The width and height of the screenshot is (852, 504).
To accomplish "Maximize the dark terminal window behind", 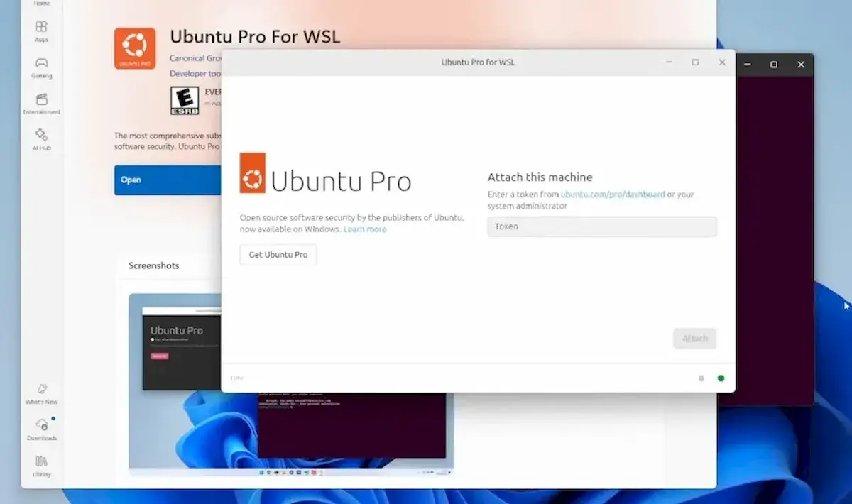I will click(774, 65).
